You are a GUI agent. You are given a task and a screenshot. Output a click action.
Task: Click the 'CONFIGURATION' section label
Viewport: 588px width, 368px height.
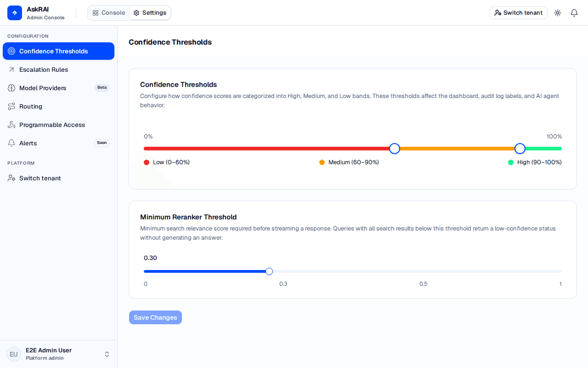28,36
